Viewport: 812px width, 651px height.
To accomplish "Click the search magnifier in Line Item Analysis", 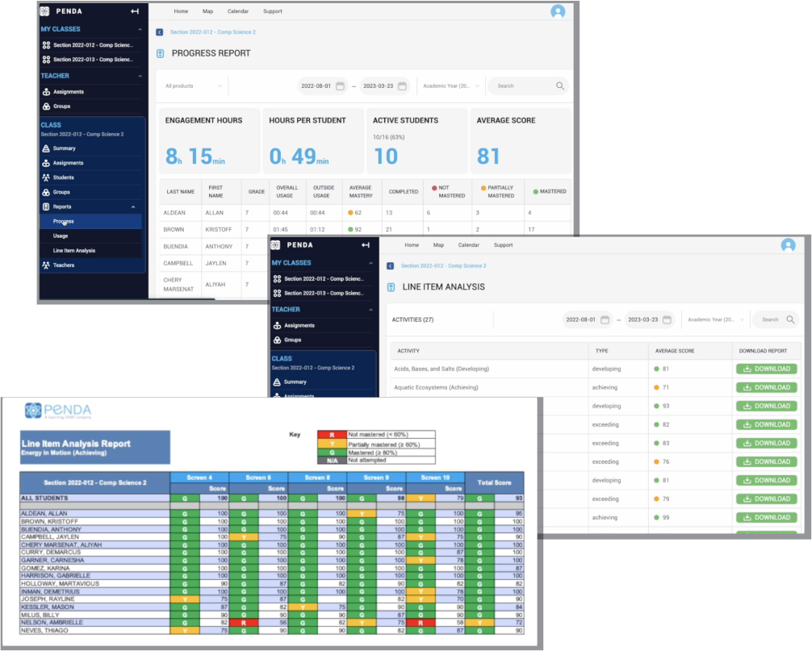I will pyautogui.click(x=790, y=319).
